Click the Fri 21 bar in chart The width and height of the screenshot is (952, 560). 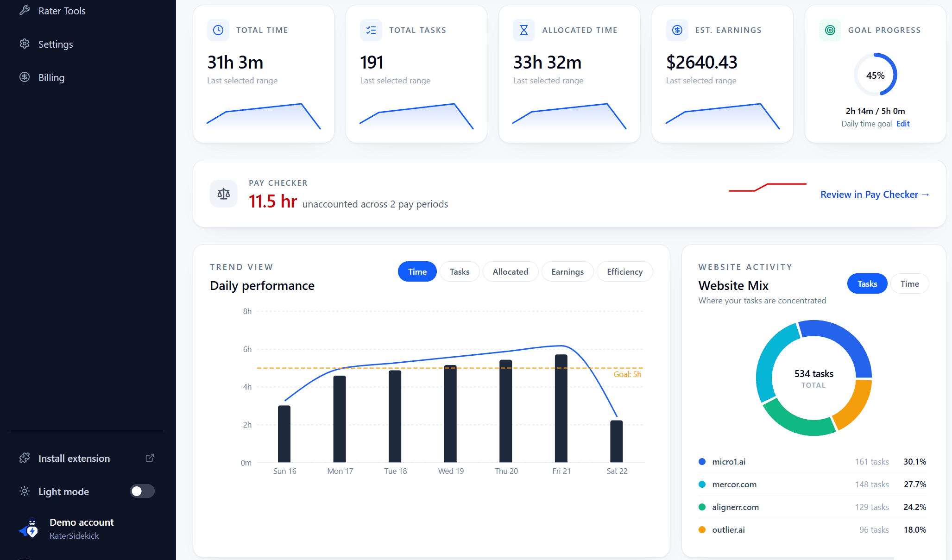pos(561,408)
